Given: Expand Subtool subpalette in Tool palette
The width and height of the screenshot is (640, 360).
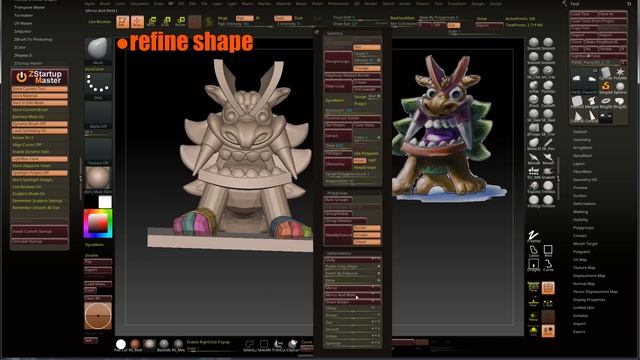Looking at the screenshot, I should (x=580, y=132).
